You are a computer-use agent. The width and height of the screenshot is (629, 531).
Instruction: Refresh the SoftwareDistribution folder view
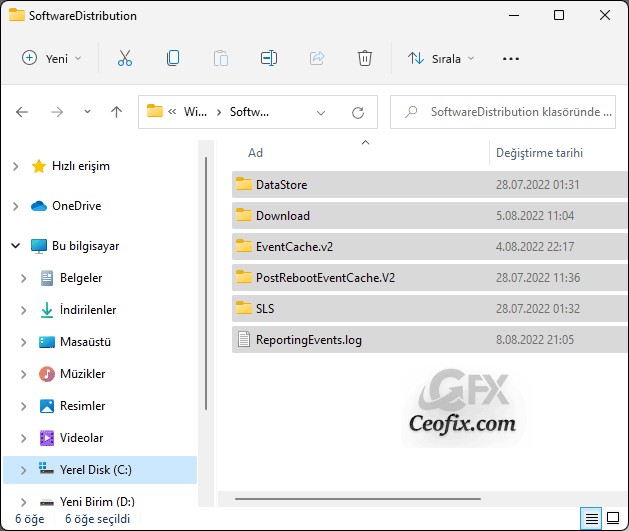[358, 113]
